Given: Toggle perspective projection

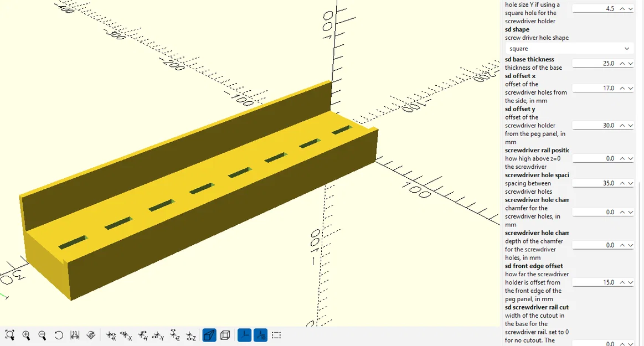Looking at the screenshot, I should [209, 335].
